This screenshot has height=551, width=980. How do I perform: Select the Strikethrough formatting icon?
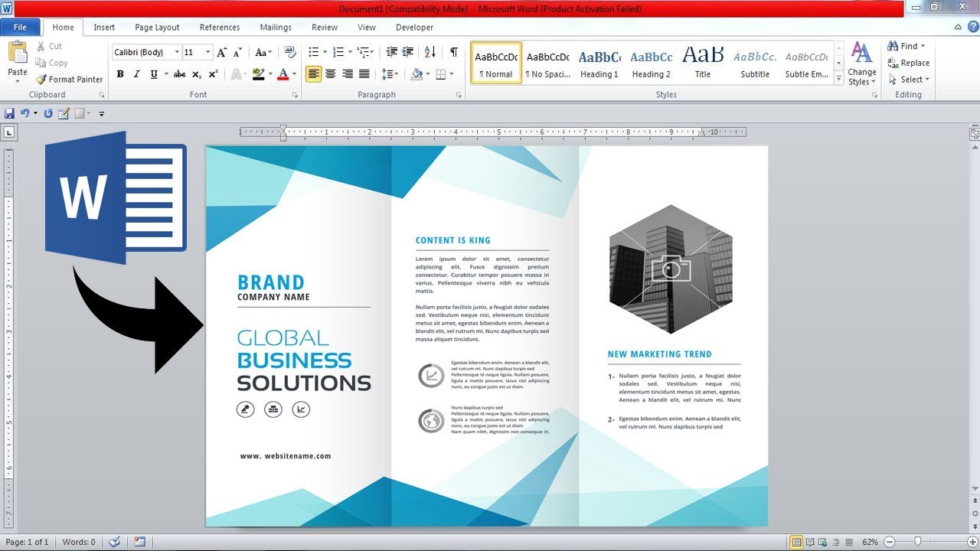[x=179, y=73]
